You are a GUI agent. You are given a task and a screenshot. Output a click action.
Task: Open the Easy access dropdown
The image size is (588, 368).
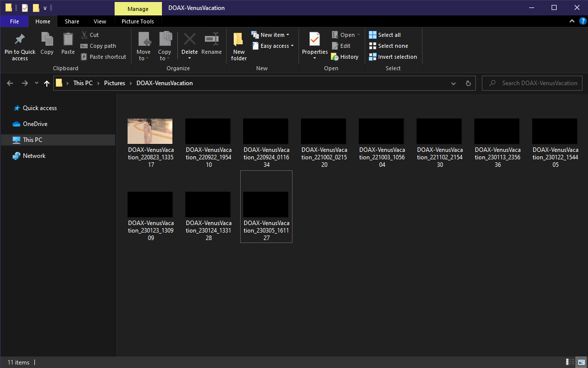click(273, 46)
